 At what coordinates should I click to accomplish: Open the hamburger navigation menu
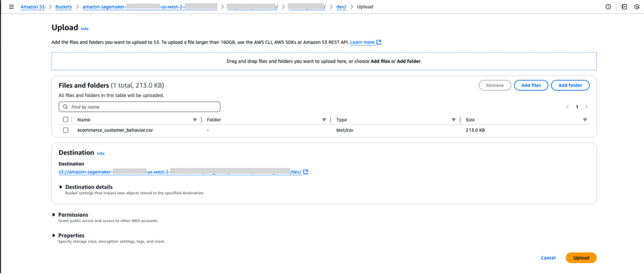click(11, 7)
